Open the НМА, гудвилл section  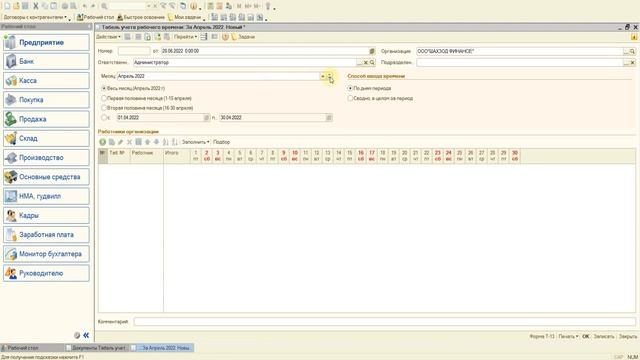point(46,196)
